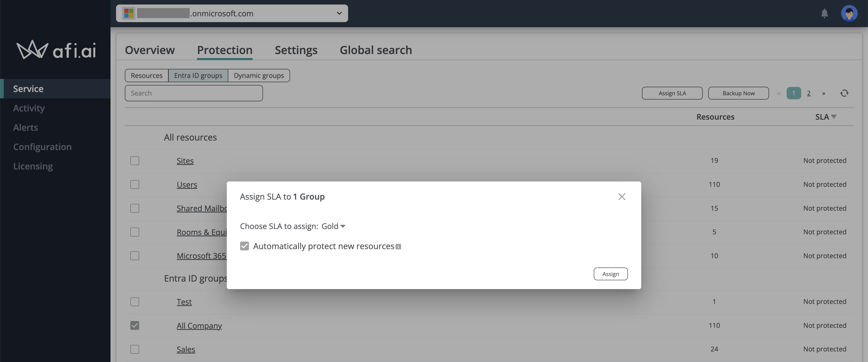Switch to the Settings tab

pyautogui.click(x=296, y=50)
